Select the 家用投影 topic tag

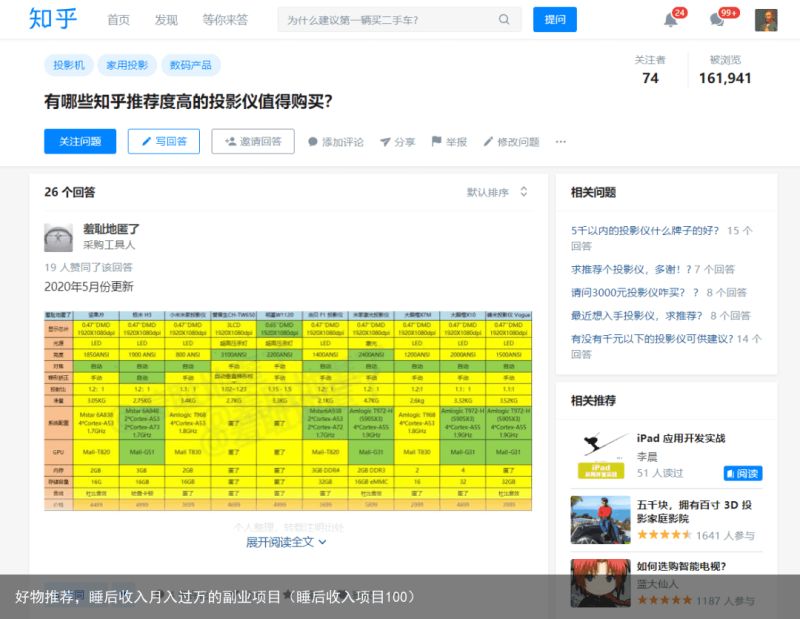click(x=127, y=65)
